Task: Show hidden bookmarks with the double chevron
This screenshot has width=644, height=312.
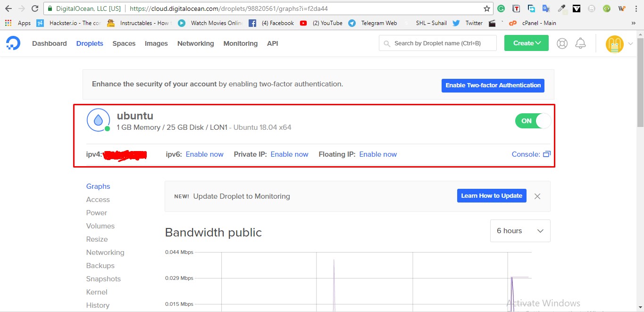Action: (633, 23)
